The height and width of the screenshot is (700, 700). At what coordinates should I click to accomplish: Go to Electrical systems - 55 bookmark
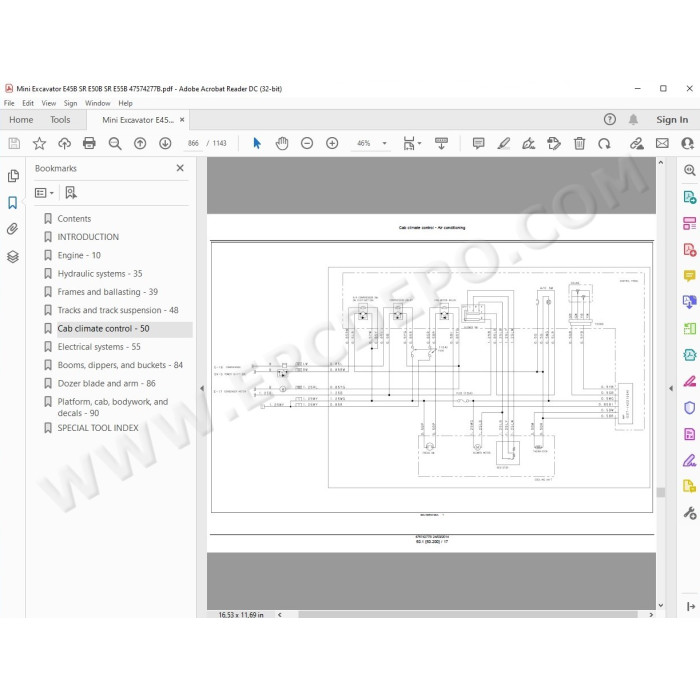tap(99, 347)
